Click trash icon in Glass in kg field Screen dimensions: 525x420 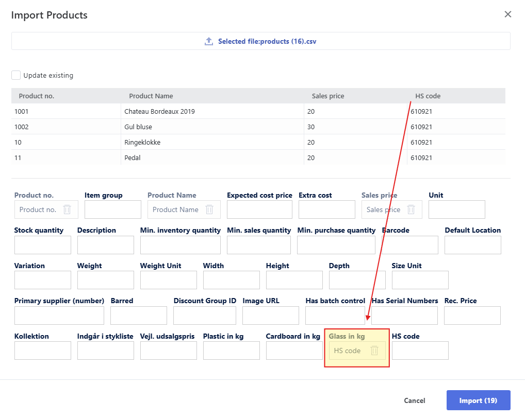pyautogui.click(x=374, y=351)
